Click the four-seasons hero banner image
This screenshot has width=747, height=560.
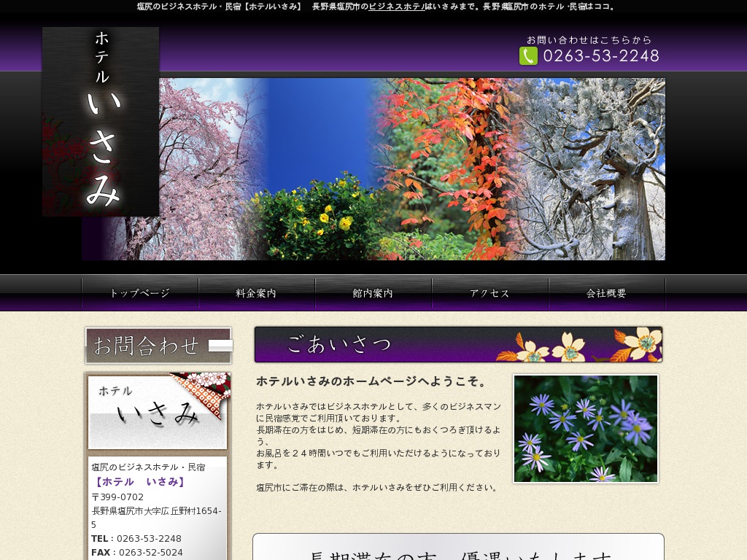373,169
